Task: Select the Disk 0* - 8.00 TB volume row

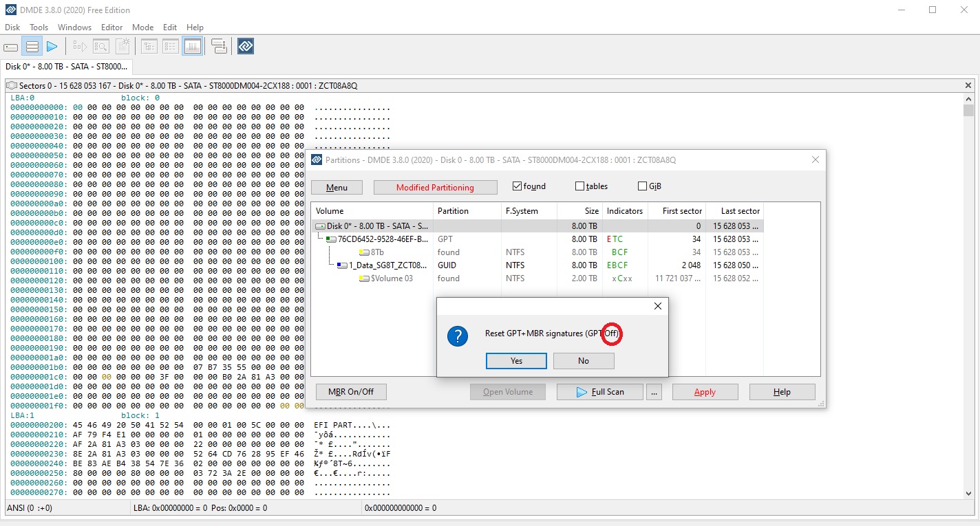Action: 538,226
